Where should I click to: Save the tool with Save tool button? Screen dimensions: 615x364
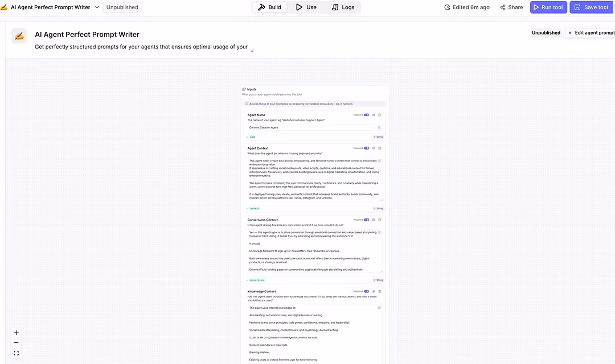coord(591,7)
